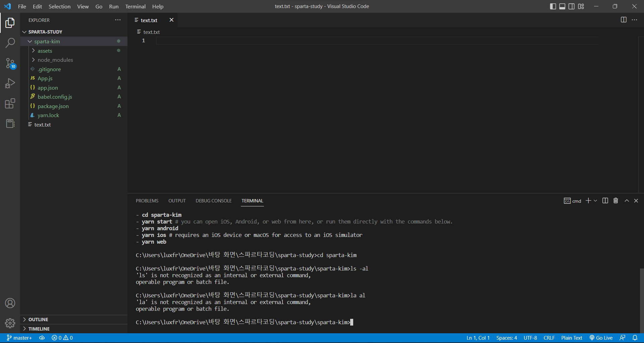
Task: Switch to the Problems tab
Action: pyautogui.click(x=147, y=201)
